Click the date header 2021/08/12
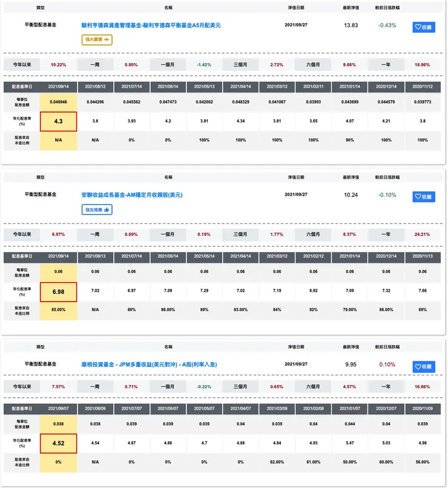This screenshot has height=488, width=448. coord(95,87)
